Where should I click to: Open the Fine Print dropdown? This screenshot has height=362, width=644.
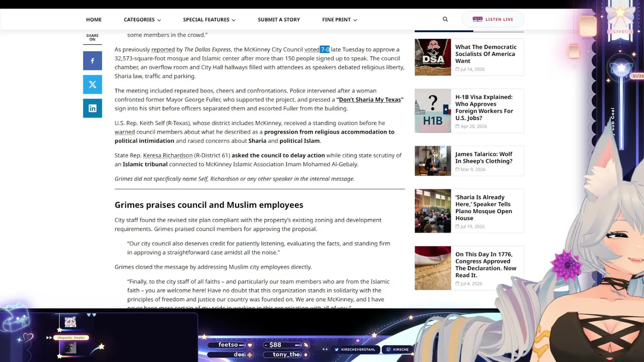[x=340, y=20]
